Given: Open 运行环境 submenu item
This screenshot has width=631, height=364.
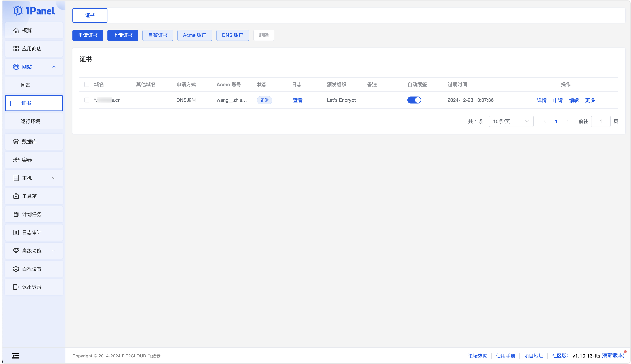Looking at the screenshot, I should click(30, 121).
